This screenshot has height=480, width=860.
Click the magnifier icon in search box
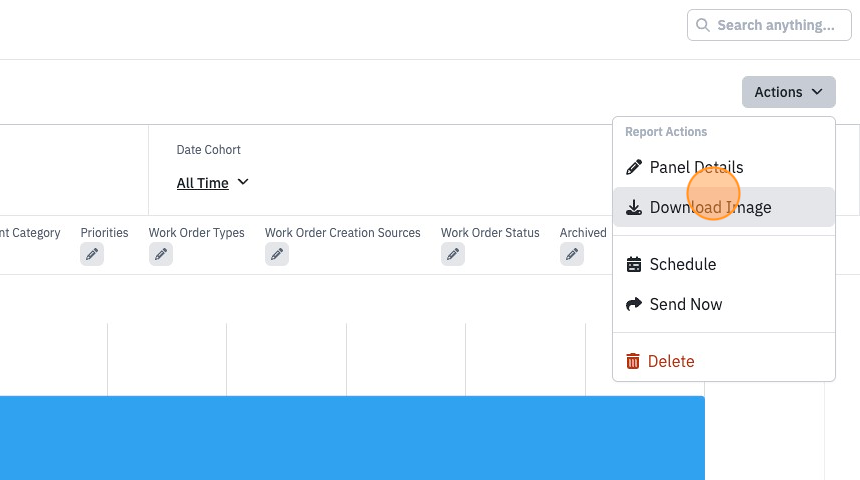point(703,25)
